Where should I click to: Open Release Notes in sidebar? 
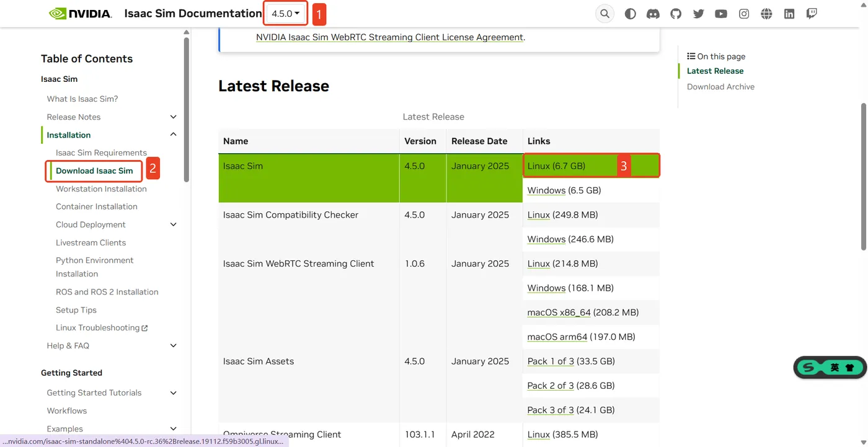click(x=74, y=117)
